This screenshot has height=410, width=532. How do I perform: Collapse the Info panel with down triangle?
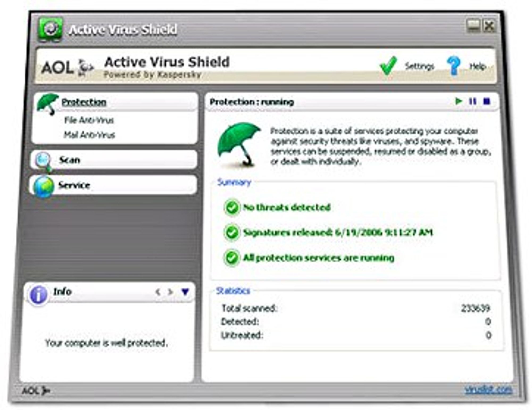tap(185, 292)
